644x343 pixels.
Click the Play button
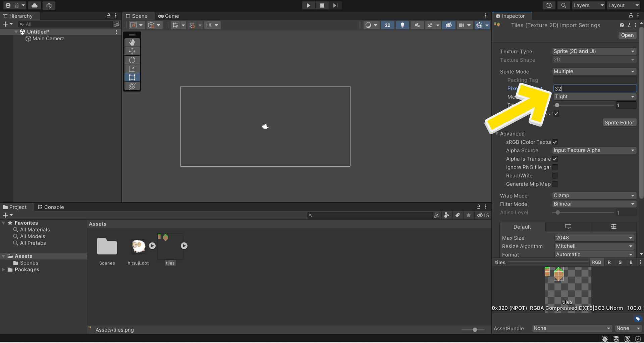coord(308,5)
